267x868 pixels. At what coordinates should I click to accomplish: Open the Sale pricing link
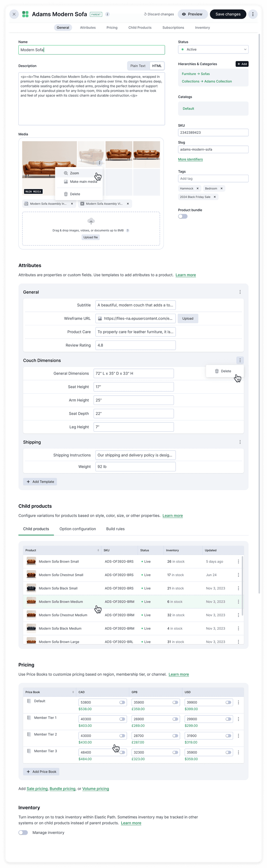(37, 789)
